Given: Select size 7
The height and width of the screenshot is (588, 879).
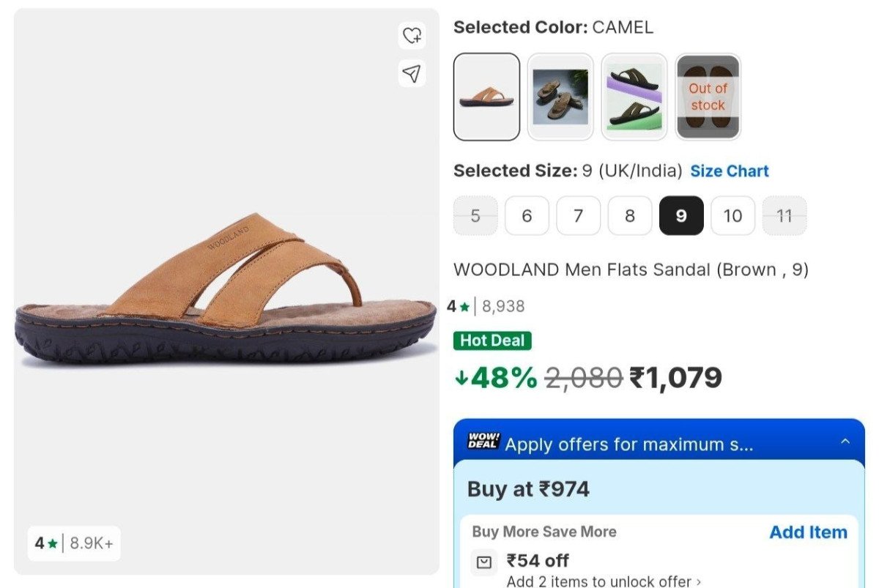Looking at the screenshot, I should pos(578,216).
